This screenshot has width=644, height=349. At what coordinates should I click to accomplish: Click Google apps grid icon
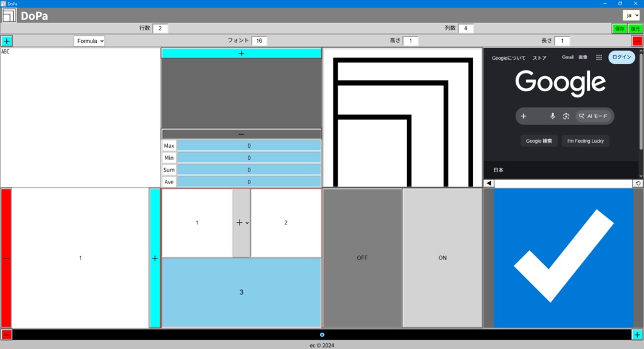(x=599, y=57)
